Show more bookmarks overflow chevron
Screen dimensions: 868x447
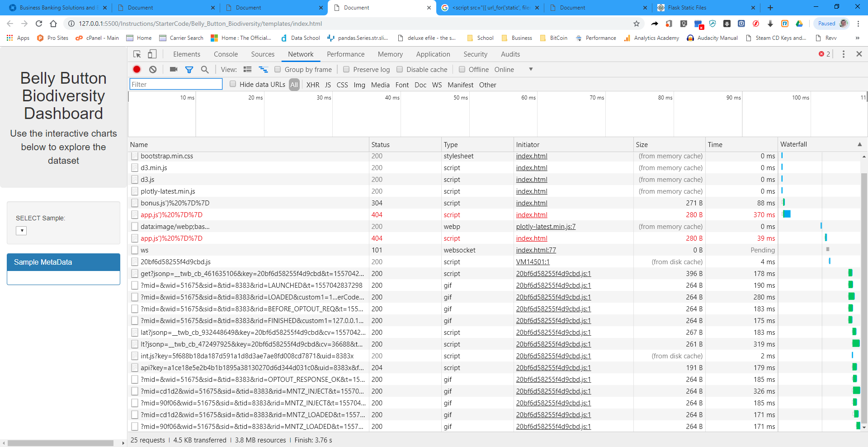click(x=857, y=38)
